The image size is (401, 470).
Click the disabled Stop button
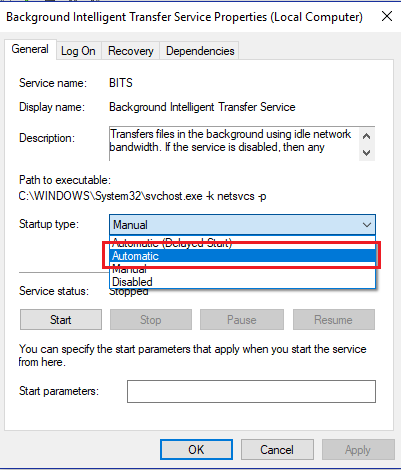151,320
